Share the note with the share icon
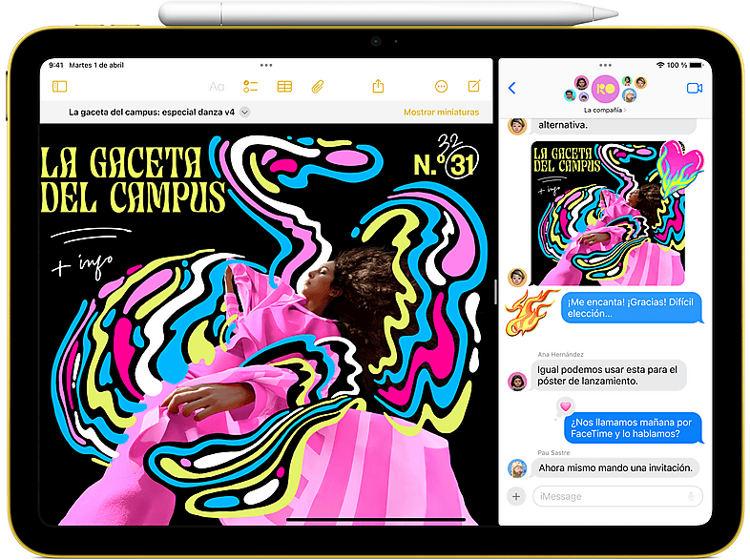Image resolution: width=750 pixels, height=560 pixels. [x=378, y=86]
